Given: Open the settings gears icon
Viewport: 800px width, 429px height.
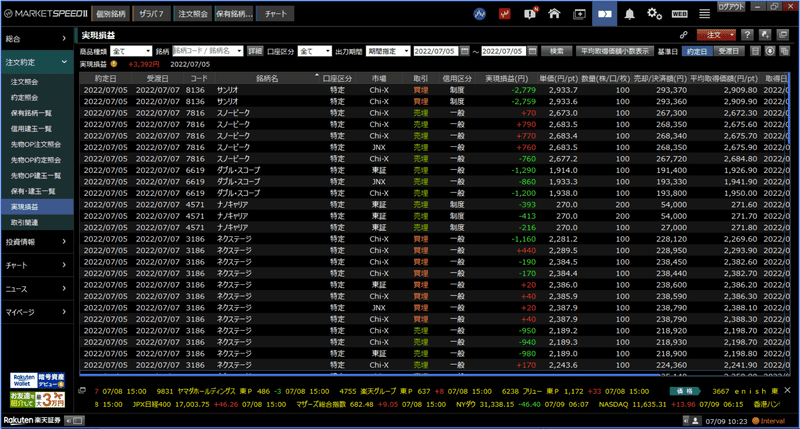Looking at the screenshot, I should [654, 14].
